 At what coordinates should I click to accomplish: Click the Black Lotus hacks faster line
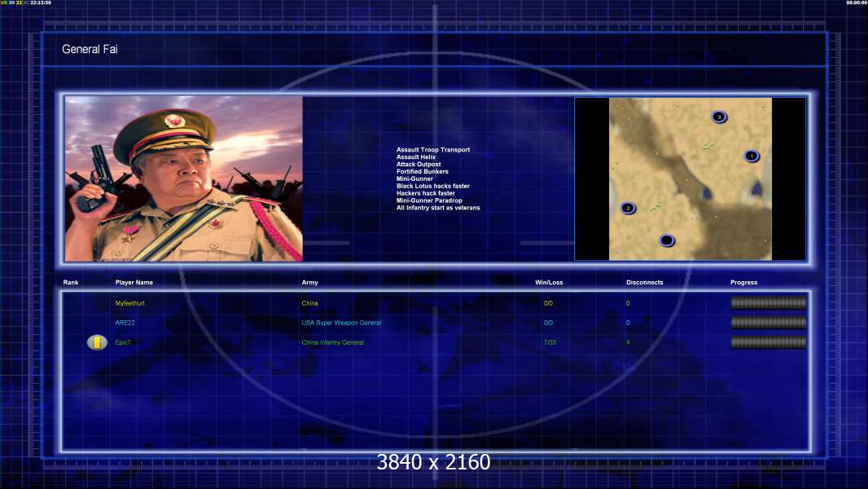tap(433, 186)
